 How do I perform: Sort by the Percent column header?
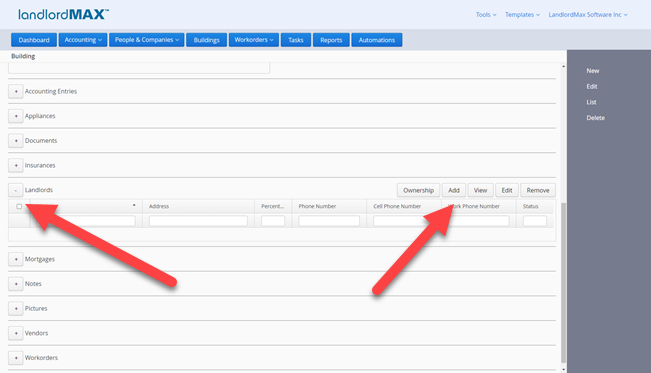click(273, 206)
